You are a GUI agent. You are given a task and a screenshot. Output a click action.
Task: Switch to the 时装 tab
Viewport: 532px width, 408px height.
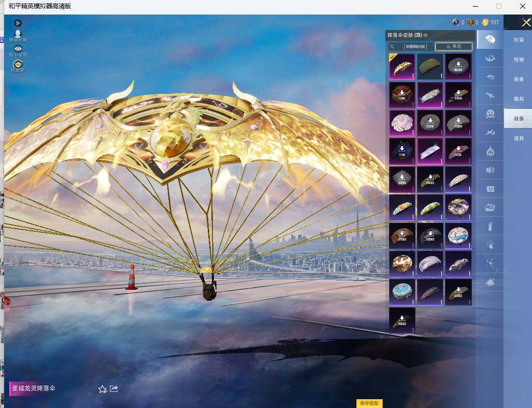(519, 40)
